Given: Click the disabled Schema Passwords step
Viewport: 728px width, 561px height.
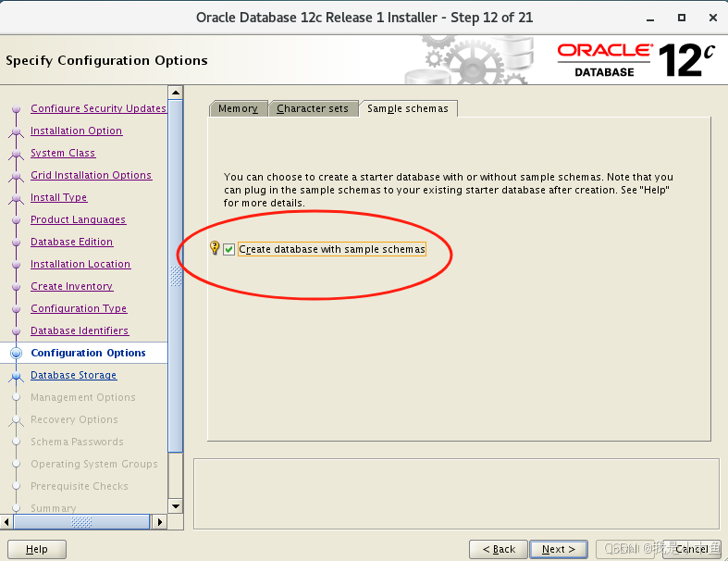Looking at the screenshot, I should tap(77, 442).
